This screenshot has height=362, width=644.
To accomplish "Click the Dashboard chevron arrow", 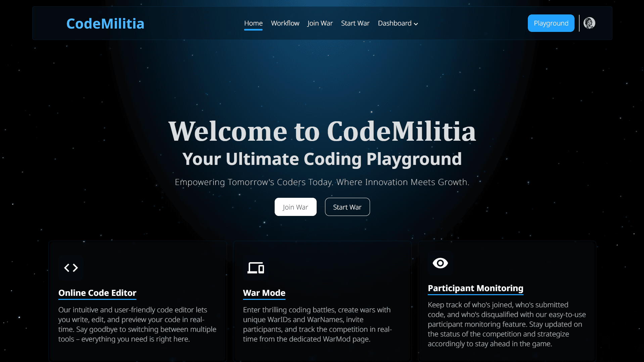I will click(x=416, y=24).
